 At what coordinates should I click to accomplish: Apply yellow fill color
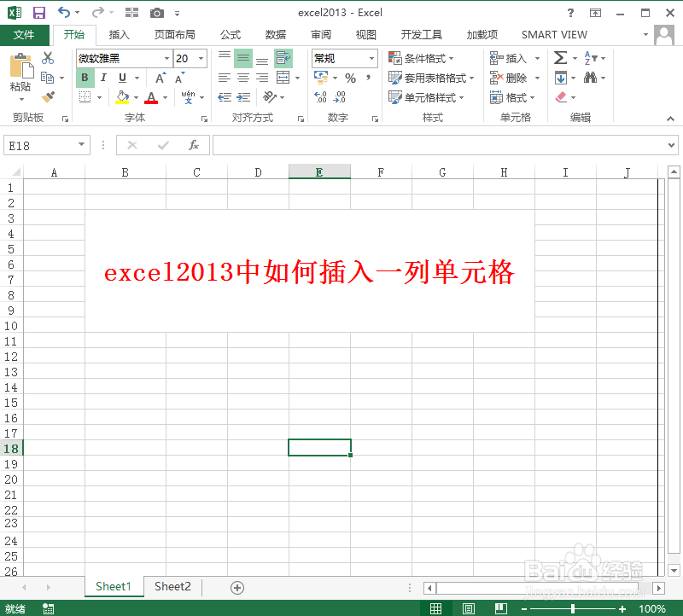[122, 97]
